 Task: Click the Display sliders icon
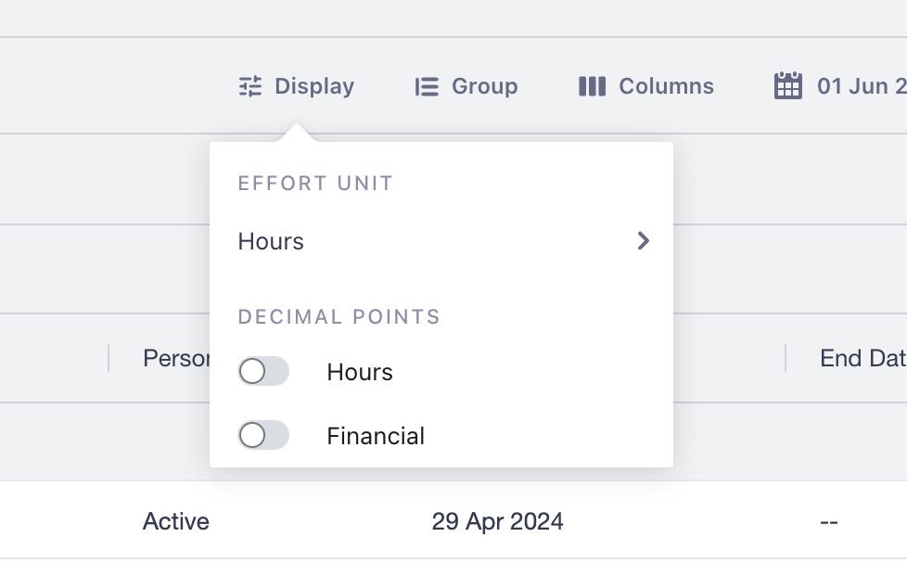(x=250, y=86)
